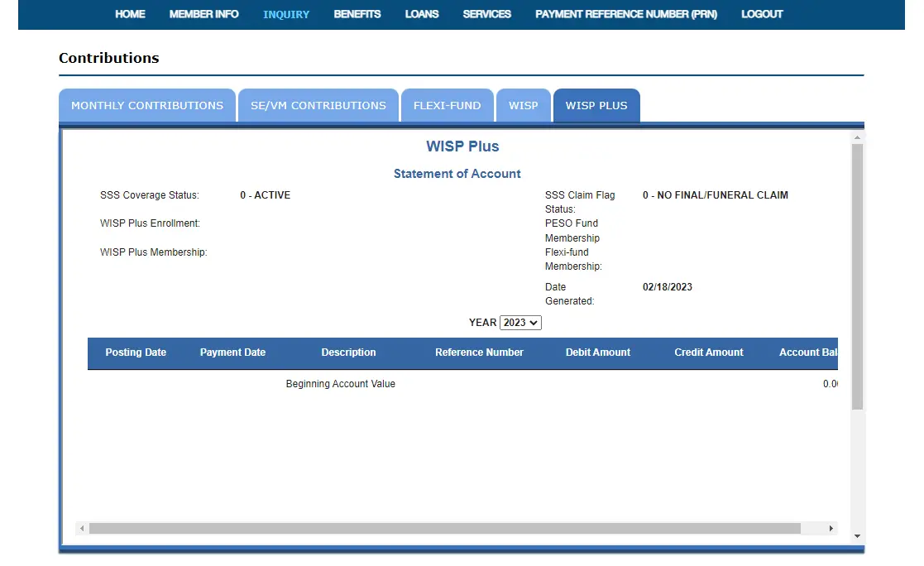Viewport: 924px width, 566px height.
Task: Click the vertical scrollbar down arrow
Action: click(x=857, y=536)
